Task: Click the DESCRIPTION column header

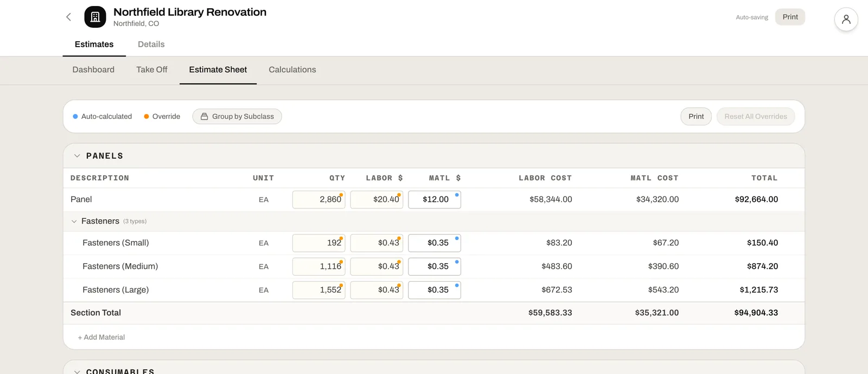Action: [100, 178]
